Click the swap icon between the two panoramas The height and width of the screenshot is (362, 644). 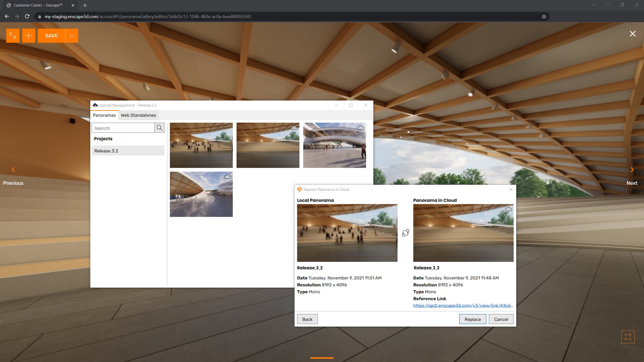click(405, 233)
